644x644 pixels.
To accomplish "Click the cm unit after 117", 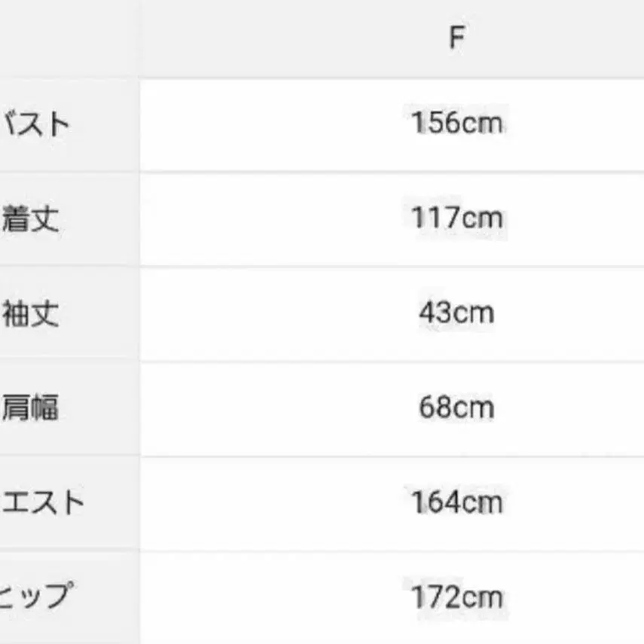I will coord(482,218).
